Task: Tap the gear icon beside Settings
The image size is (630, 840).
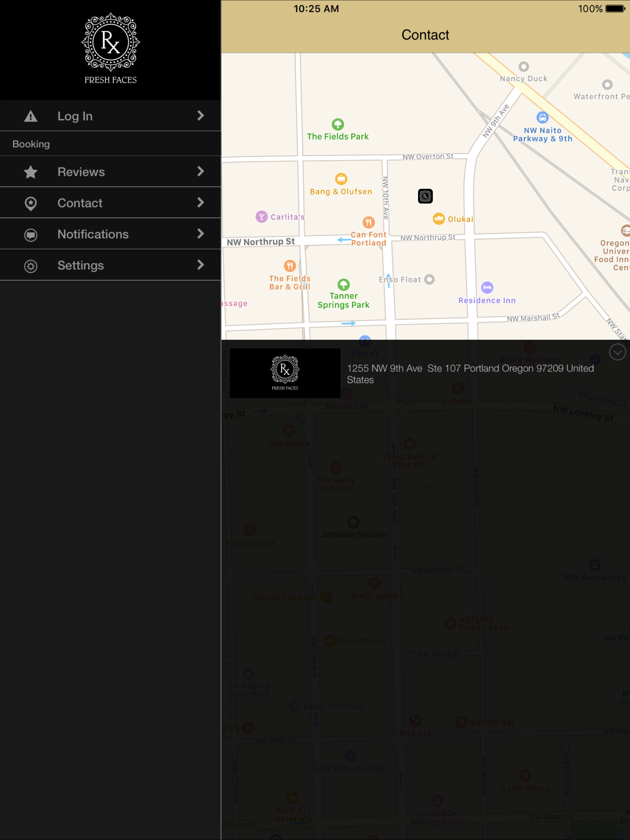Action: click(31, 266)
